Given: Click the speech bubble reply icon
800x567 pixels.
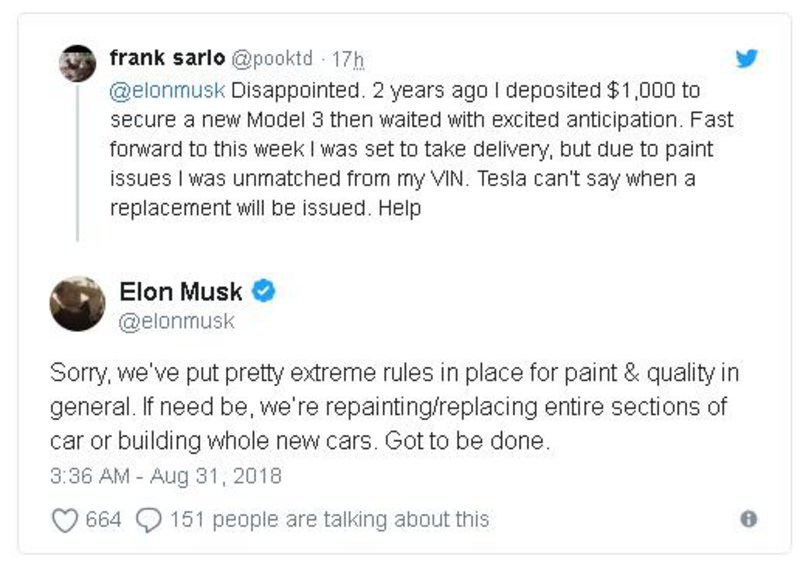Looking at the screenshot, I should [x=149, y=520].
